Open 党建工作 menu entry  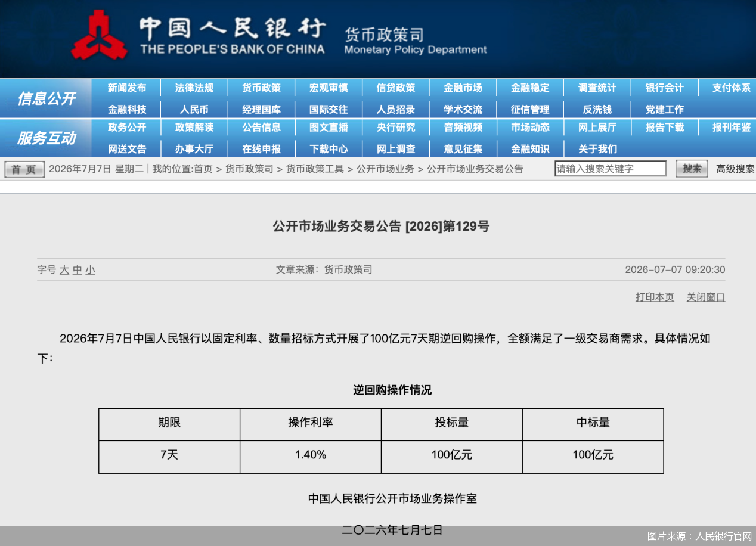click(x=665, y=110)
